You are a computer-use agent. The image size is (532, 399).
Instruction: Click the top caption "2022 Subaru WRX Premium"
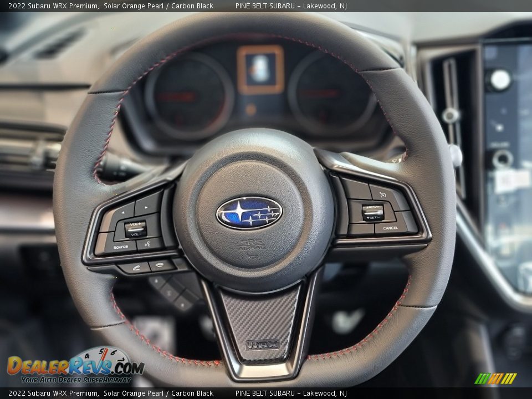pyautogui.click(x=53, y=6)
